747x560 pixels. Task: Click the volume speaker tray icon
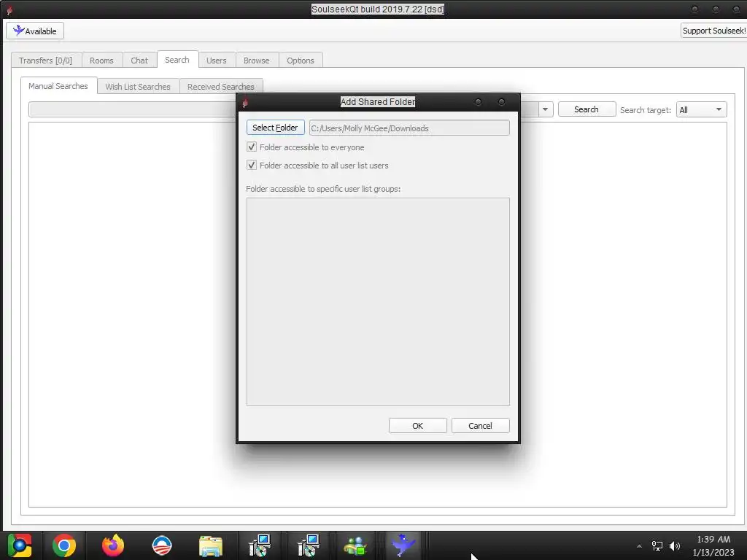pyautogui.click(x=675, y=546)
